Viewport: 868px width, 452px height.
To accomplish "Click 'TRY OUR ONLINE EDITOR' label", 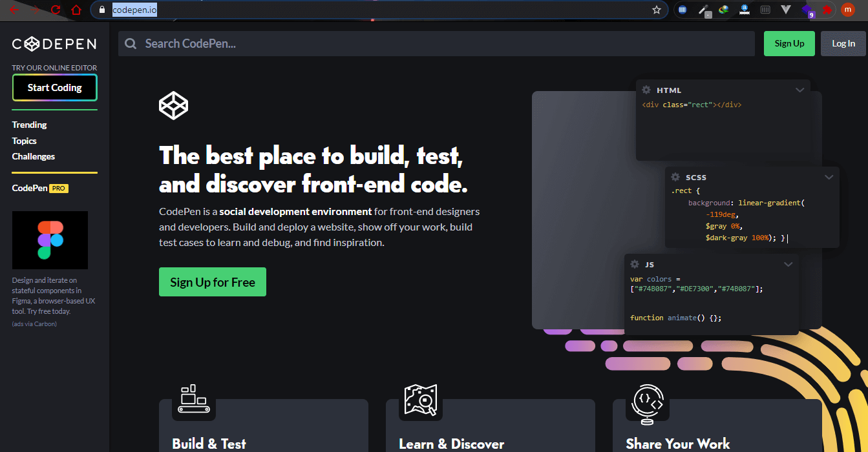I will coord(54,68).
